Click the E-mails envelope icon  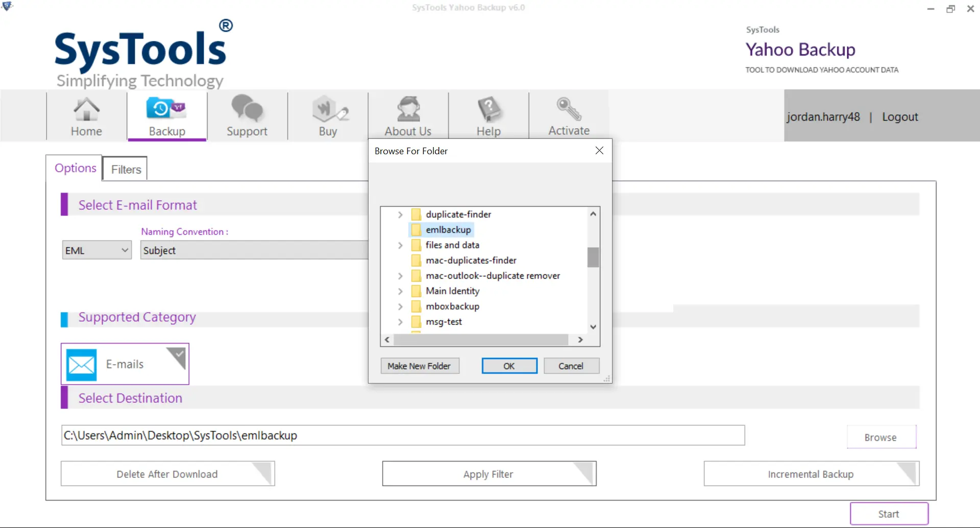82,365
